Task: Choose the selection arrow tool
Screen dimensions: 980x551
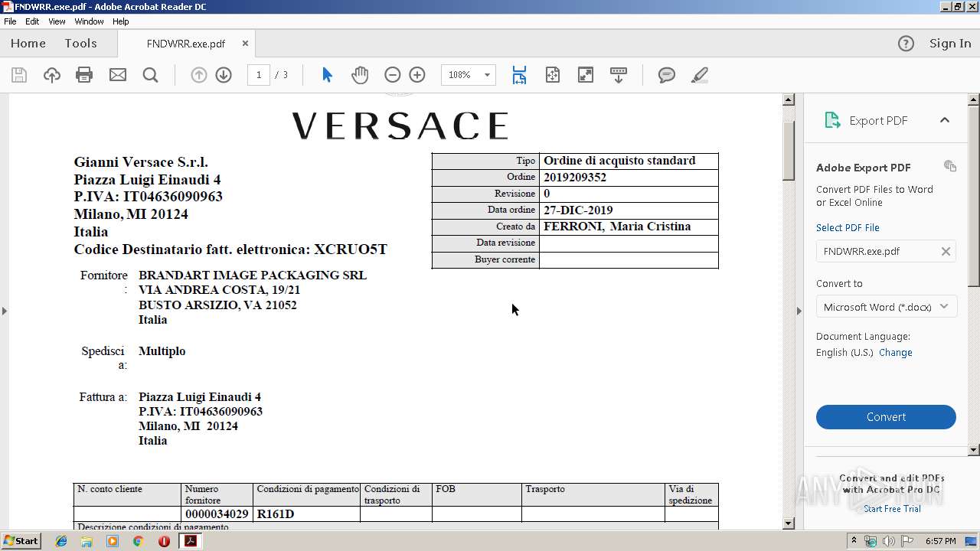Action: click(328, 75)
